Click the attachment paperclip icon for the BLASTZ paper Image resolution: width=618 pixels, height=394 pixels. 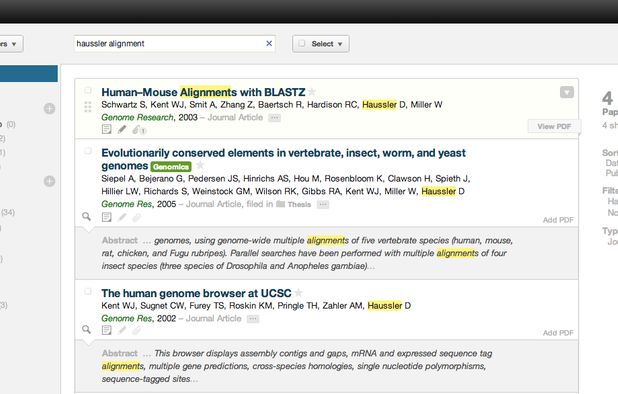139,130
